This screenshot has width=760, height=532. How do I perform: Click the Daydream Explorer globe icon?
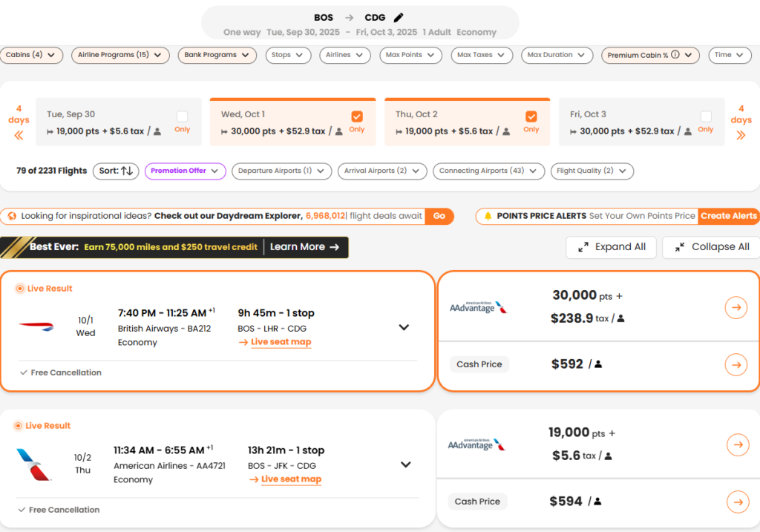[12, 216]
